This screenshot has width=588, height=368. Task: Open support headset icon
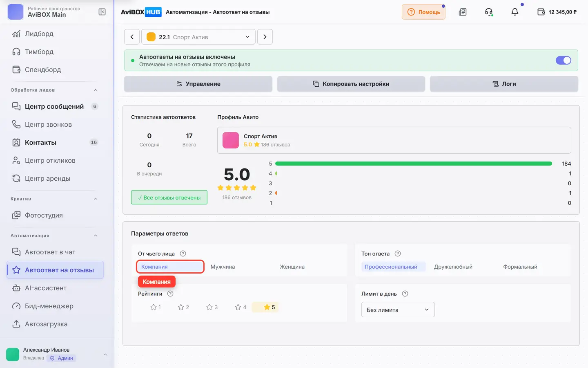(489, 12)
